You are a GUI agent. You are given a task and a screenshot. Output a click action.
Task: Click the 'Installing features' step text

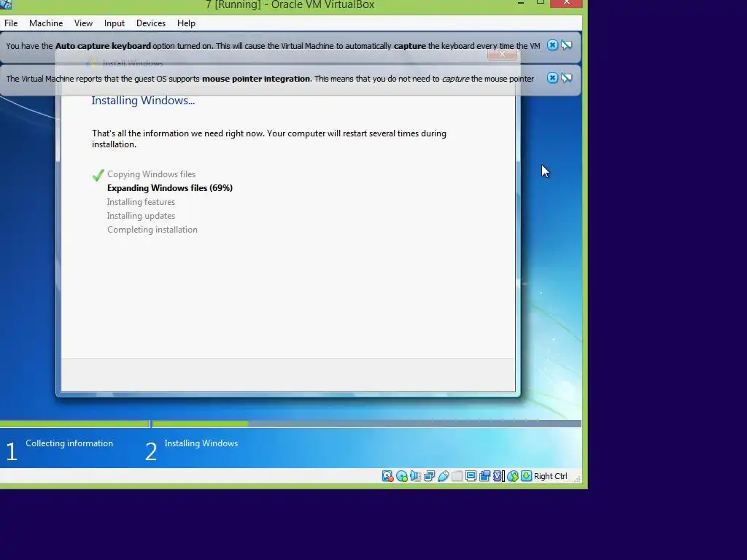pyautogui.click(x=141, y=202)
